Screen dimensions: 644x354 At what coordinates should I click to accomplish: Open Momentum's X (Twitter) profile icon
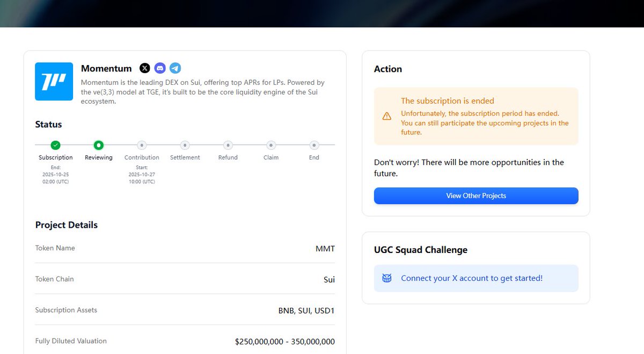tap(145, 68)
